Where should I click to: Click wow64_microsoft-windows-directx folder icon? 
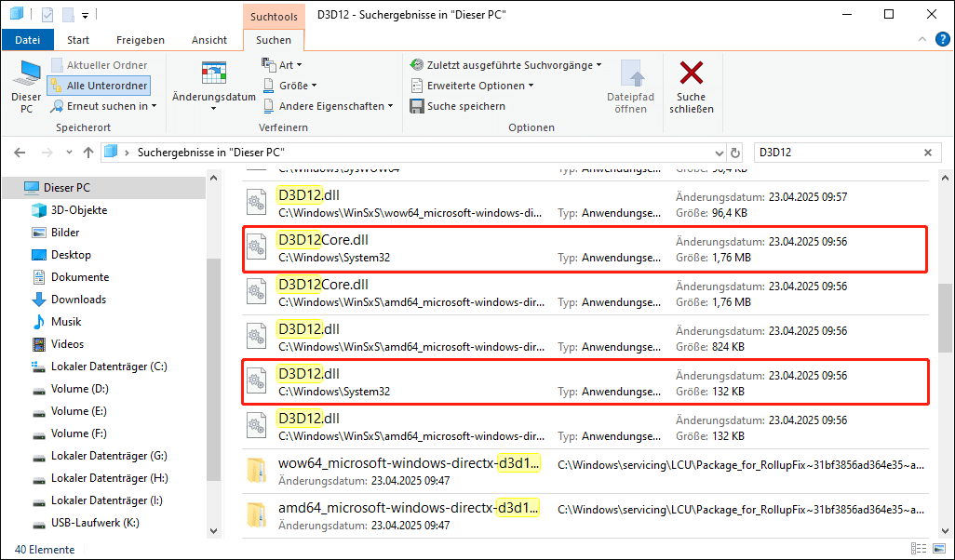point(257,471)
